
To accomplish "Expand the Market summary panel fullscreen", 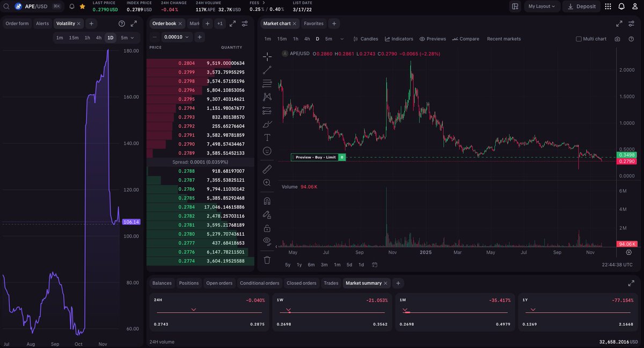I will click(631, 283).
